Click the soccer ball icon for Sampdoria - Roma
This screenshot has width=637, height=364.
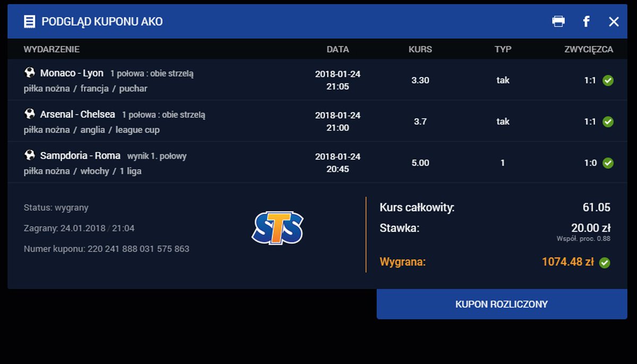click(30, 155)
